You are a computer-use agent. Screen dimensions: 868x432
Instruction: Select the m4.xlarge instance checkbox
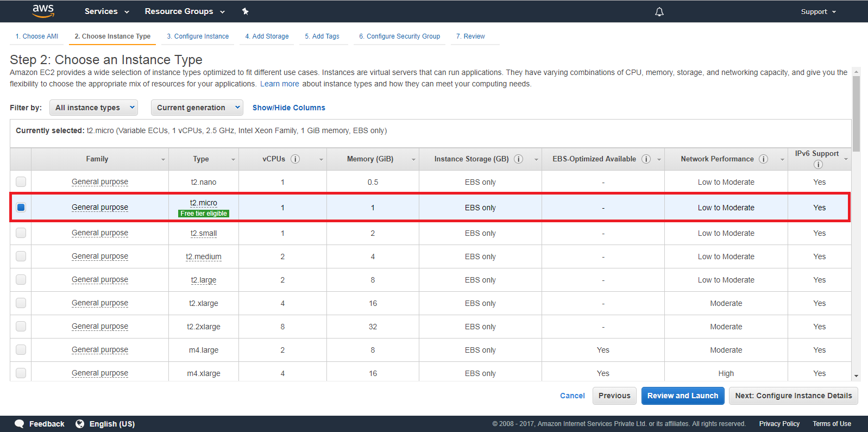[21, 373]
